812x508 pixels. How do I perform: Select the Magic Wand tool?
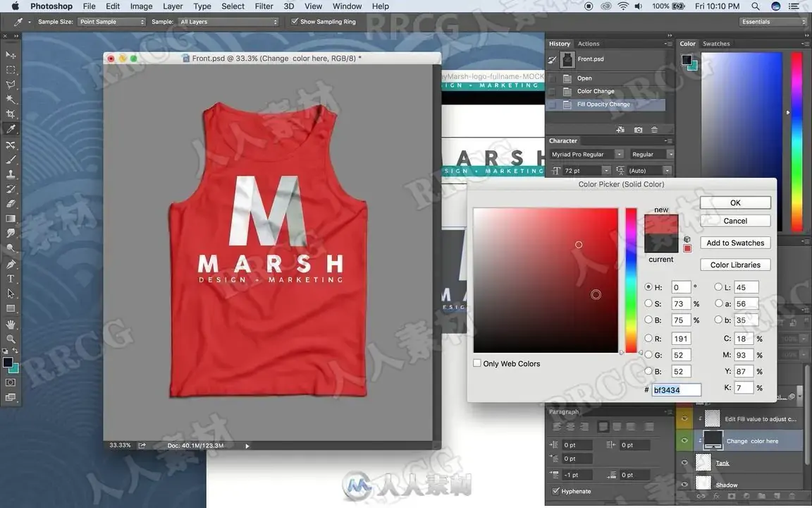11,99
